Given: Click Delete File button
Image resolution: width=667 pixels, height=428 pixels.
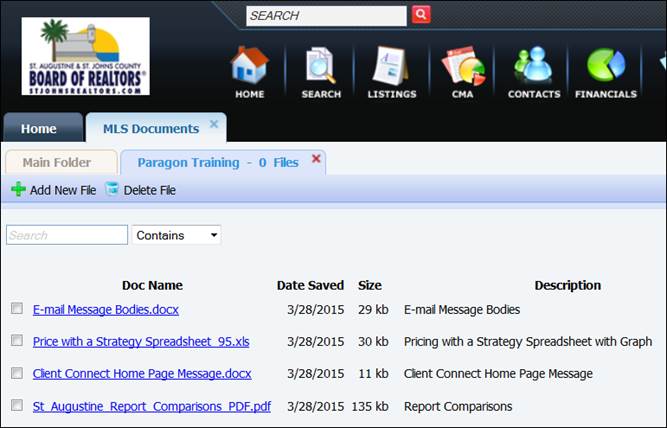Looking at the screenshot, I should [x=140, y=190].
